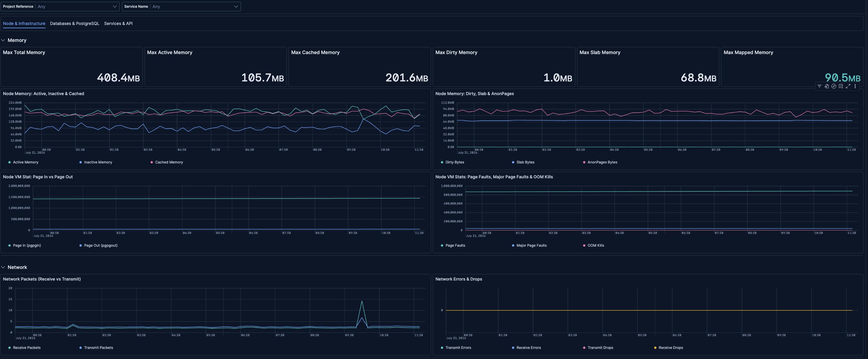This screenshot has height=359, width=868.
Task: Collapse the Network section
Action: pyautogui.click(x=3, y=267)
